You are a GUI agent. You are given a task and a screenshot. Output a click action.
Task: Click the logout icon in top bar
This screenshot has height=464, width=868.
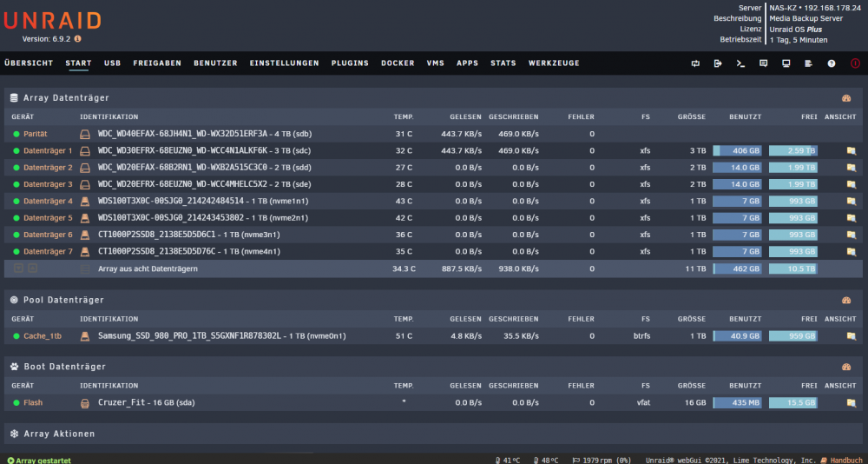tap(718, 63)
